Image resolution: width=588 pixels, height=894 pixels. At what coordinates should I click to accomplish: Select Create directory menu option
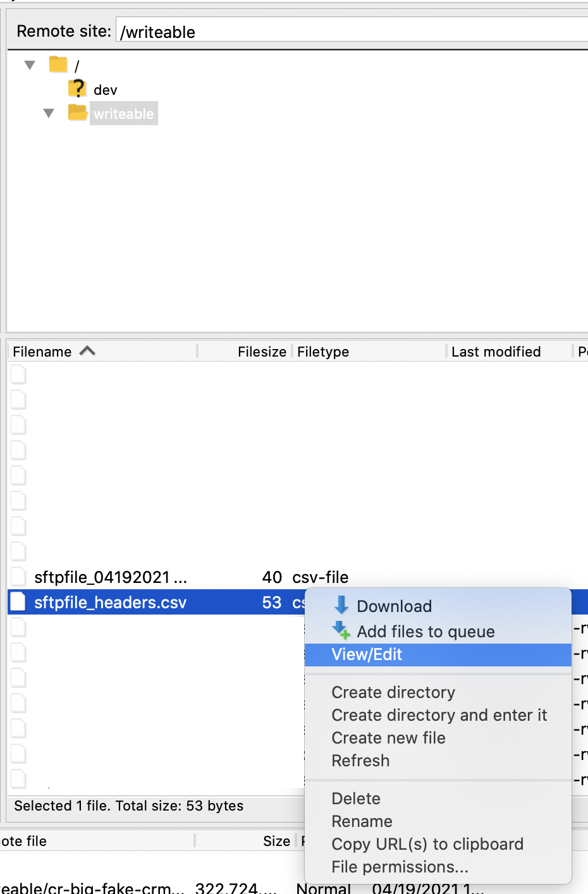tap(393, 692)
